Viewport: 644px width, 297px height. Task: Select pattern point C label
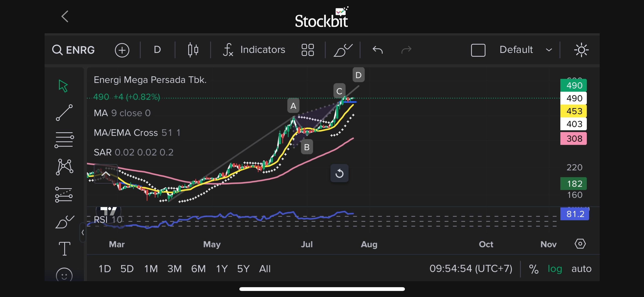pos(339,91)
